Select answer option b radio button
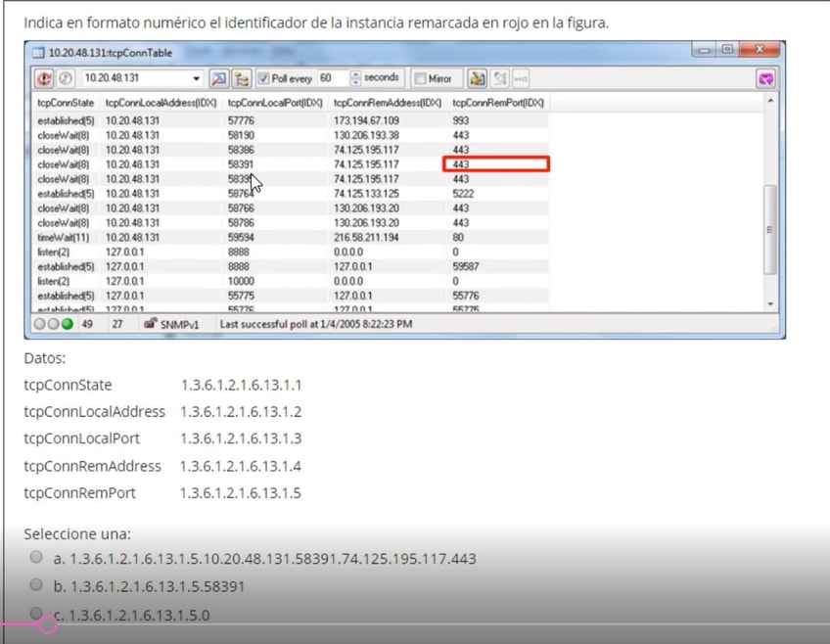This screenshot has width=830, height=644. 36,584
